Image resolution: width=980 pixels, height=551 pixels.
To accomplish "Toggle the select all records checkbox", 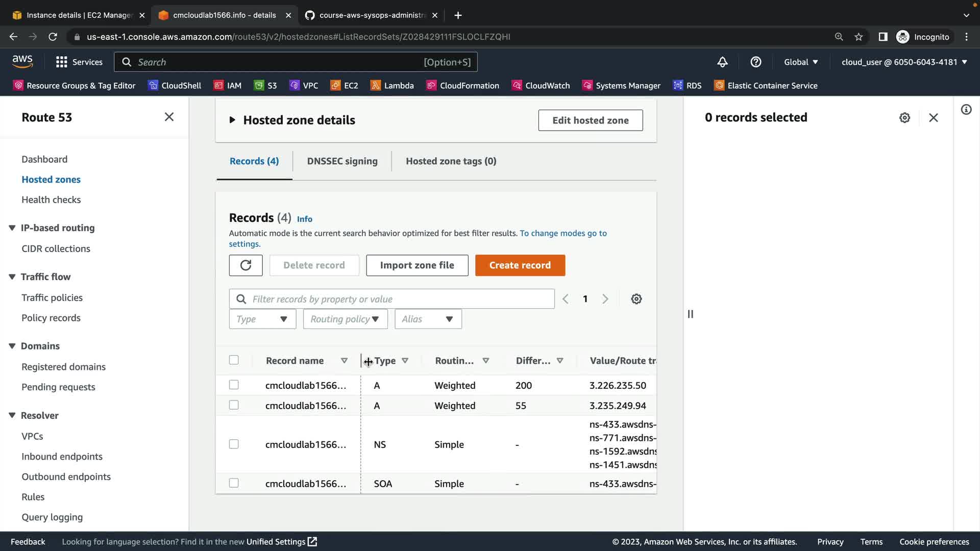I will 234,360.
